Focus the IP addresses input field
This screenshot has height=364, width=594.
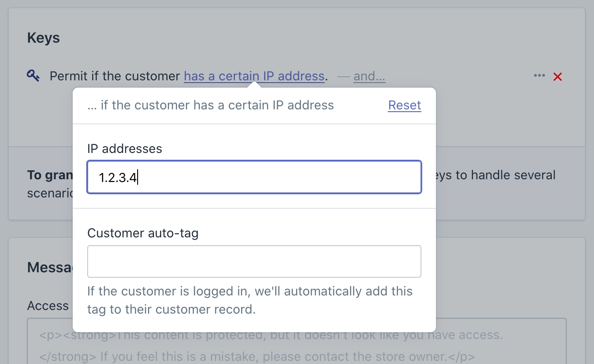tap(254, 177)
